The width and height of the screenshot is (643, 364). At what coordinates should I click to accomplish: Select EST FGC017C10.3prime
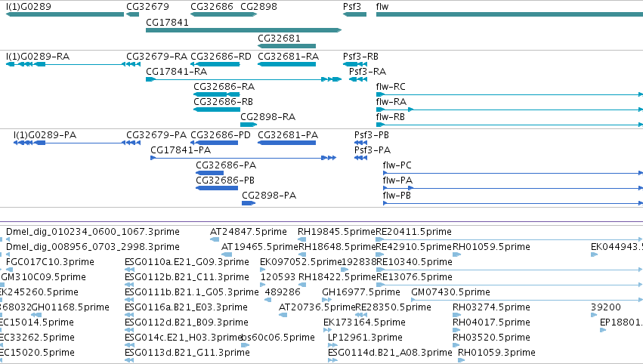pos(9,270)
